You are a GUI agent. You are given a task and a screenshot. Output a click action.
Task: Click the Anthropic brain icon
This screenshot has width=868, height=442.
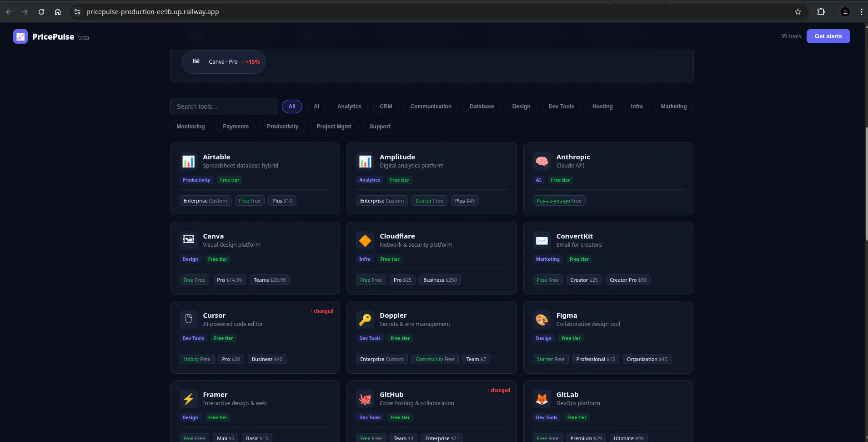pos(542,161)
